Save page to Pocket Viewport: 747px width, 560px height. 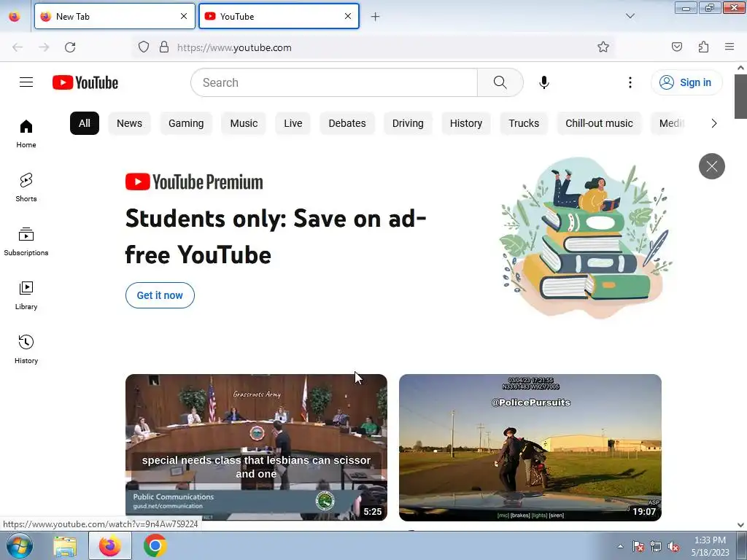coord(677,47)
